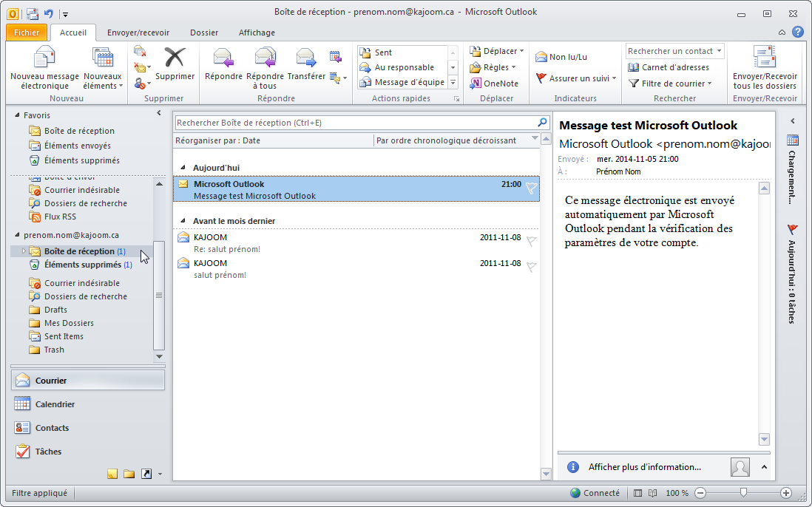Create a Nouveau message électronique
This screenshot has height=507, width=812.
pyautogui.click(x=44, y=68)
